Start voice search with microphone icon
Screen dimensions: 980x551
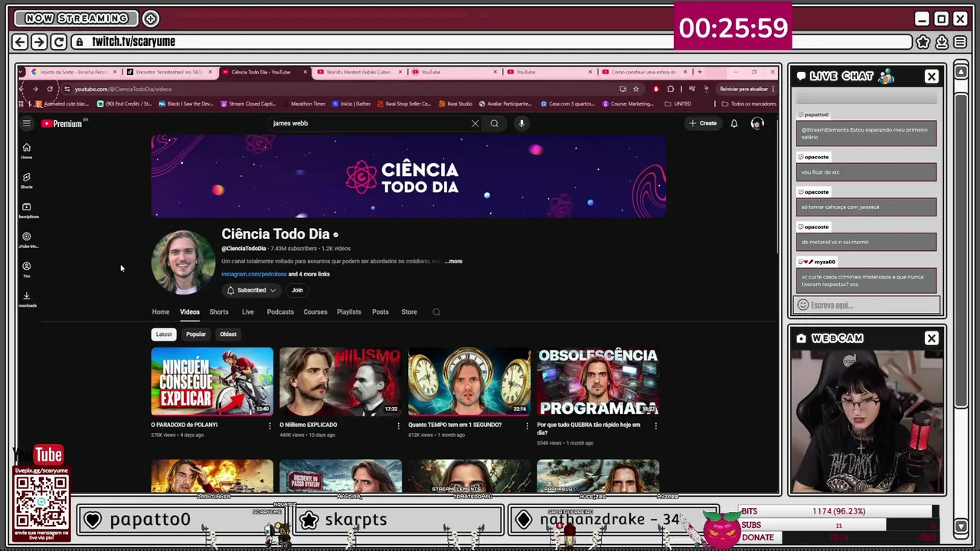point(521,123)
